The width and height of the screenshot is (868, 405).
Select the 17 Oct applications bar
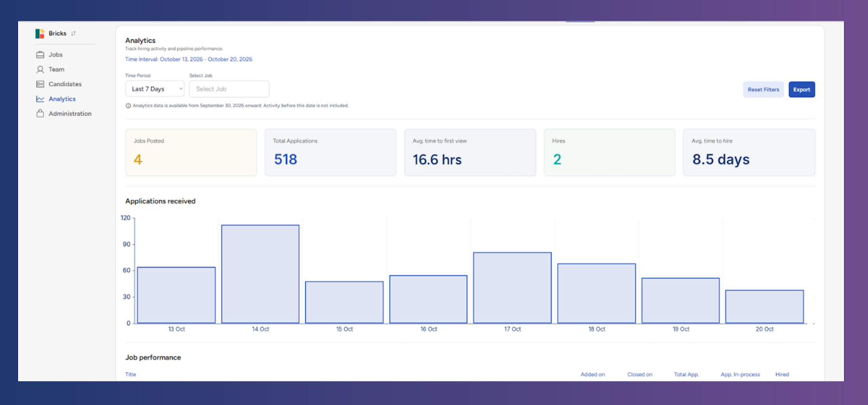click(512, 288)
